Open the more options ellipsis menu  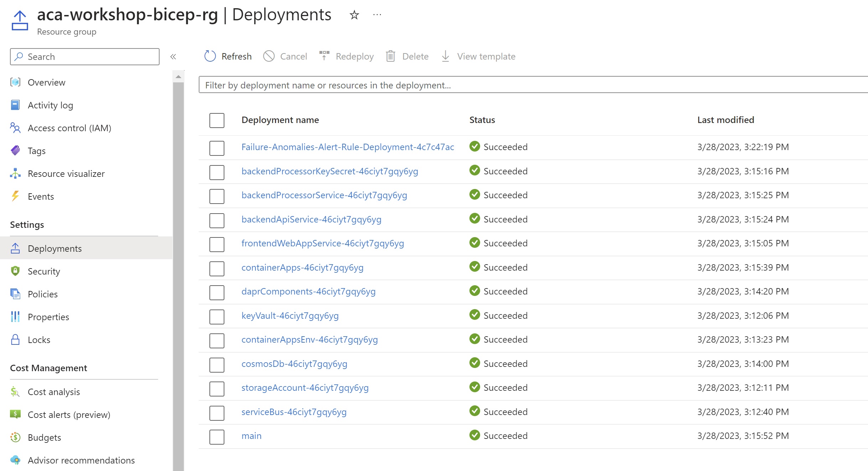377,15
